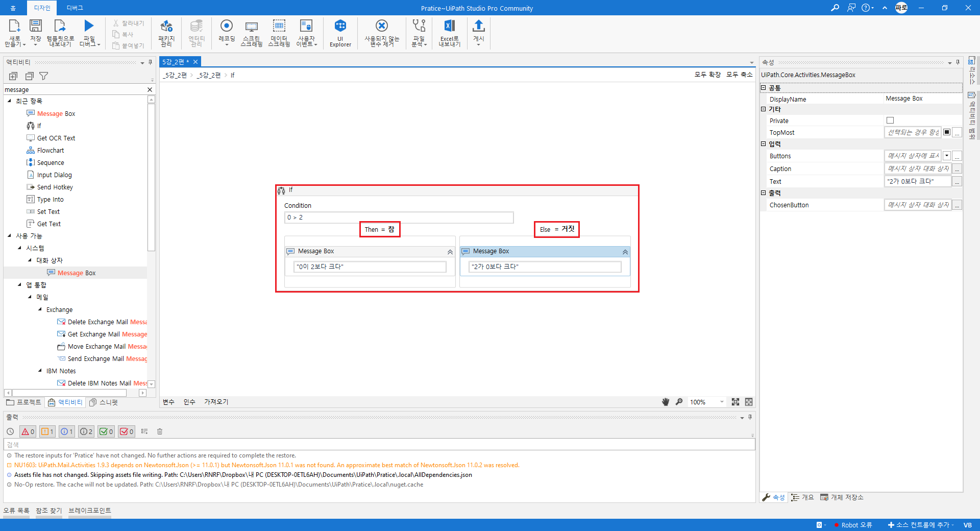980x531 pixels.
Task: Toggle red check filter in output
Action: pos(126,431)
